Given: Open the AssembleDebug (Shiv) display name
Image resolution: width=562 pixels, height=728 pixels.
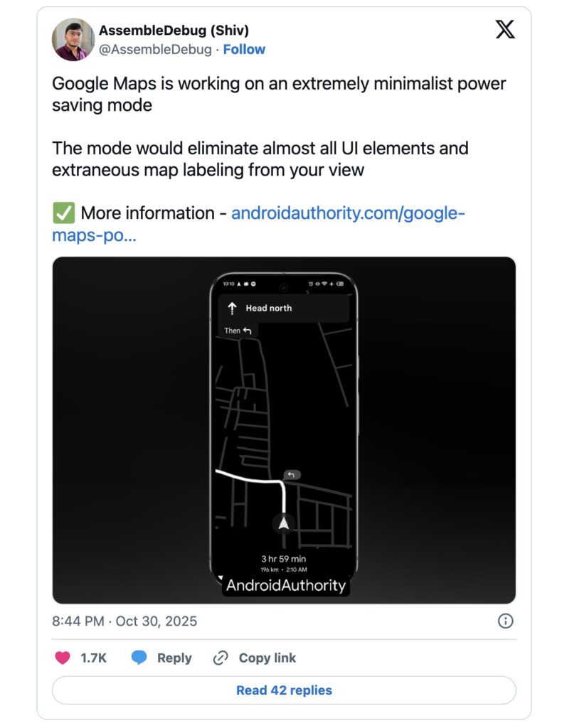Looking at the screenshot, I should coord(174,31).
